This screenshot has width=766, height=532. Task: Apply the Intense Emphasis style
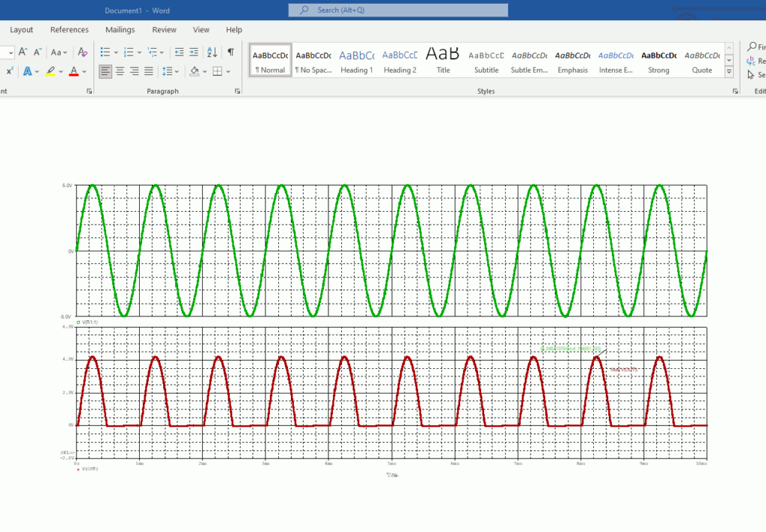point(616,60)
